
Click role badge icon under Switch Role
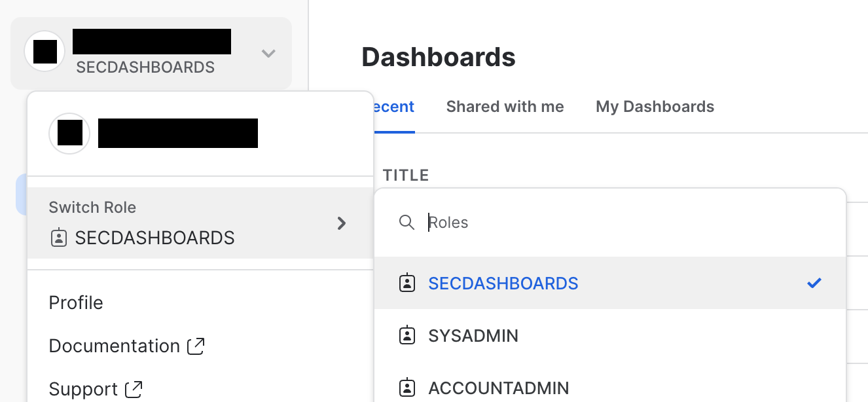click(x=58, y=238)
